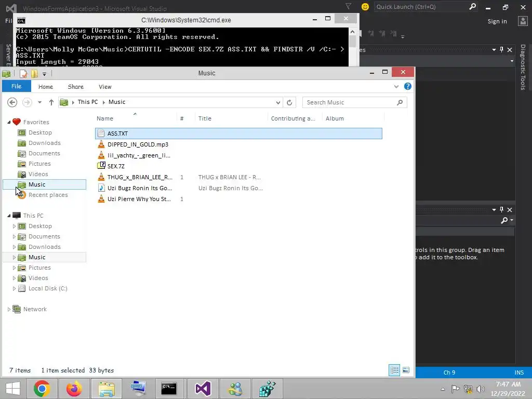
Task: Expand Documents under This PC
Action: [14, 236]
